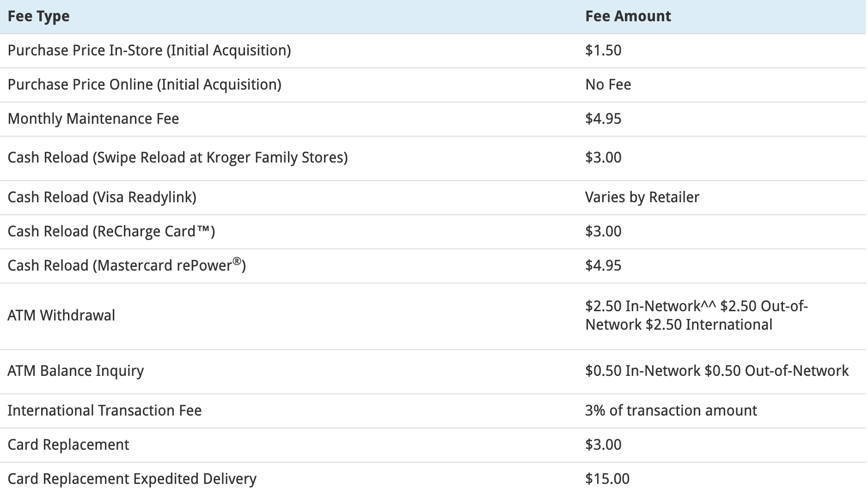Click the ATM withdrawal $2.50 In-Network fee text
The height and width of the screenshot is (495, 868).
pos(650,306)
